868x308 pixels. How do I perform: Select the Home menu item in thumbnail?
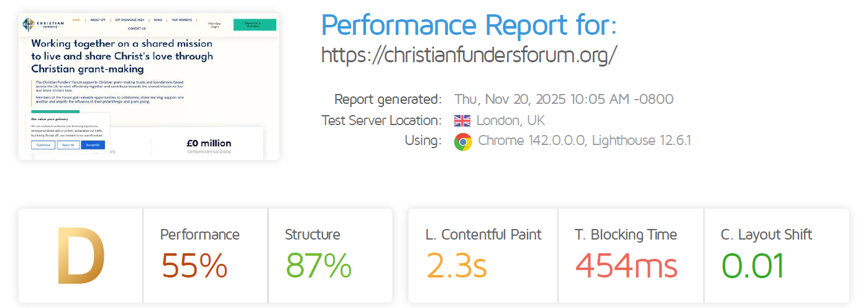(x=76, y=20)
